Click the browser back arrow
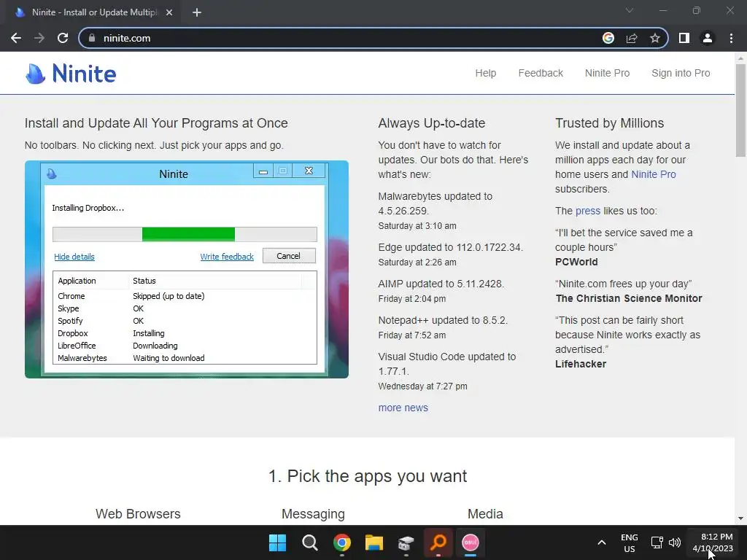Screen dimensions: 747x560 coord(16,38)
